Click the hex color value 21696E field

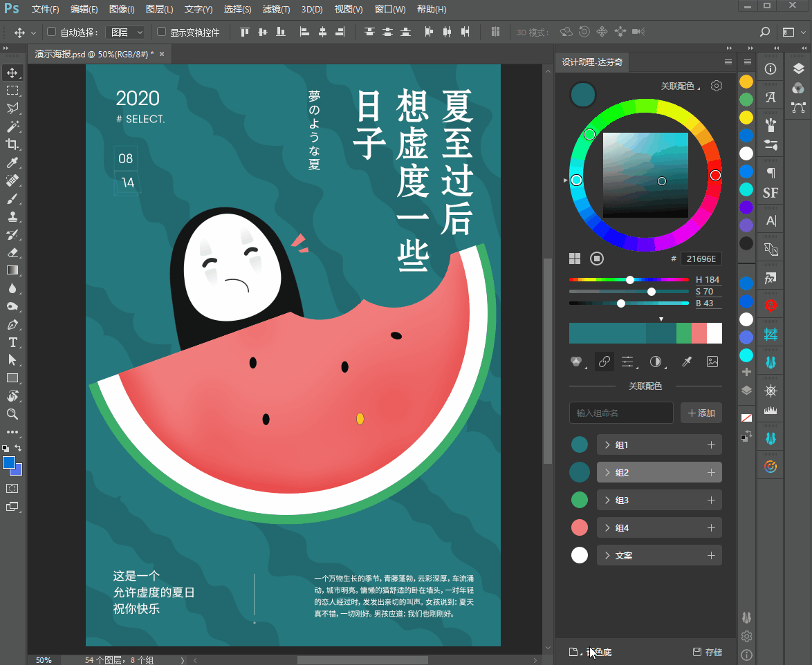[x=701, y=259]
